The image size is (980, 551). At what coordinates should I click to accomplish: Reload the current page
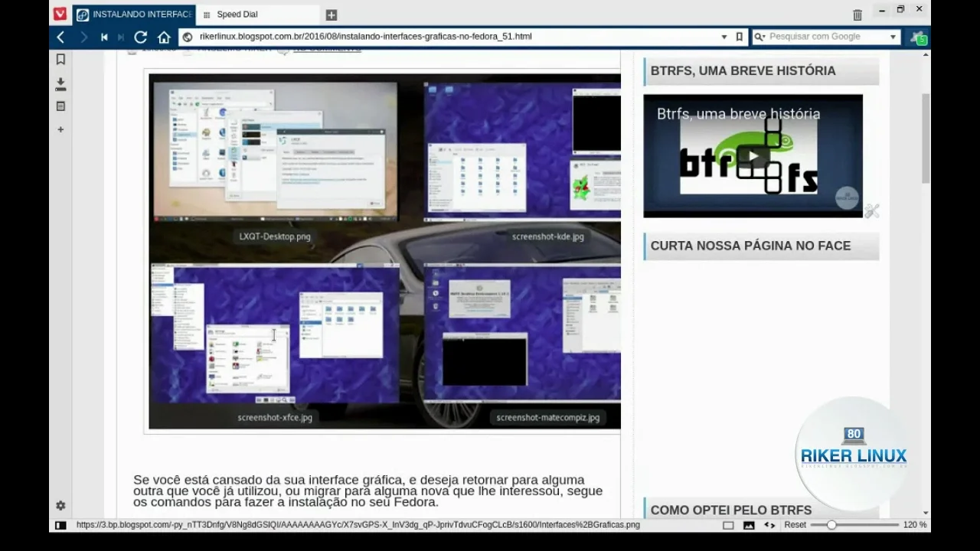click(141, 37)
